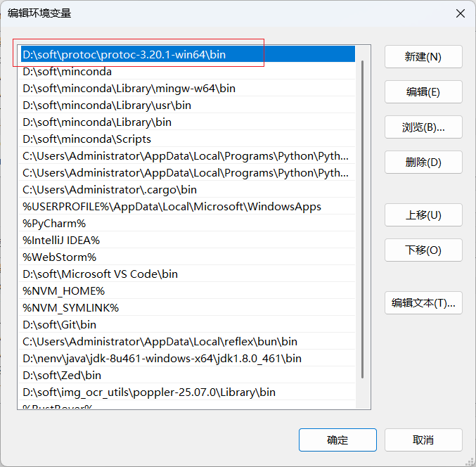Viewport: 476px width, 467px height.
Task: Select the D:\soft\minconda entry
Action: [67, 72]
